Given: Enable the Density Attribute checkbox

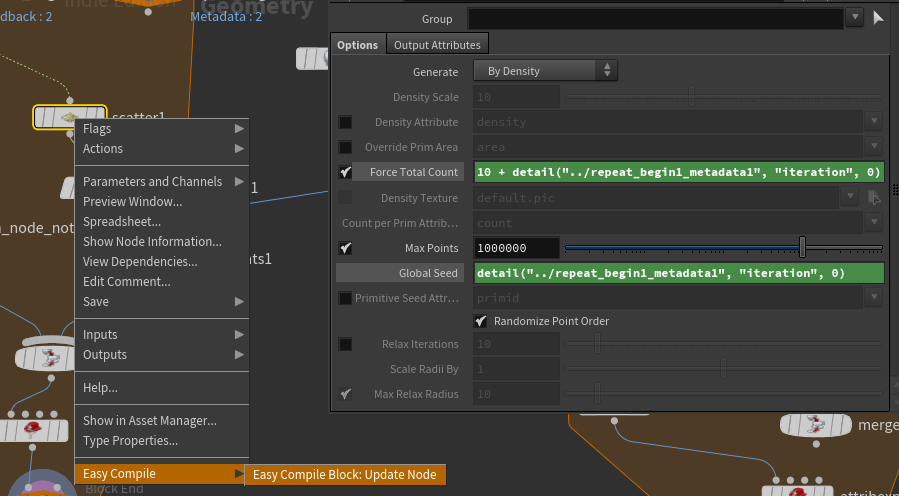Looking at the screenshot, I should coord(346,122).
